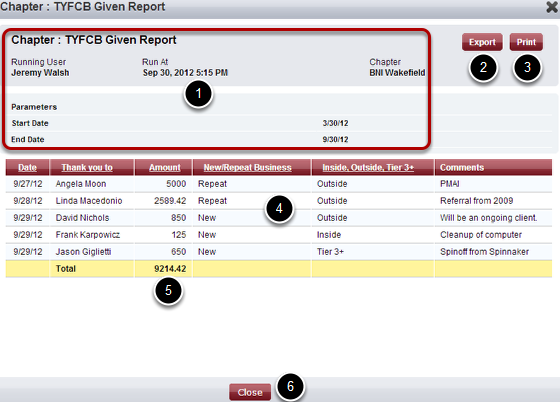Click the Close button at the bottom
560x402 pixels.
[250, 392]
